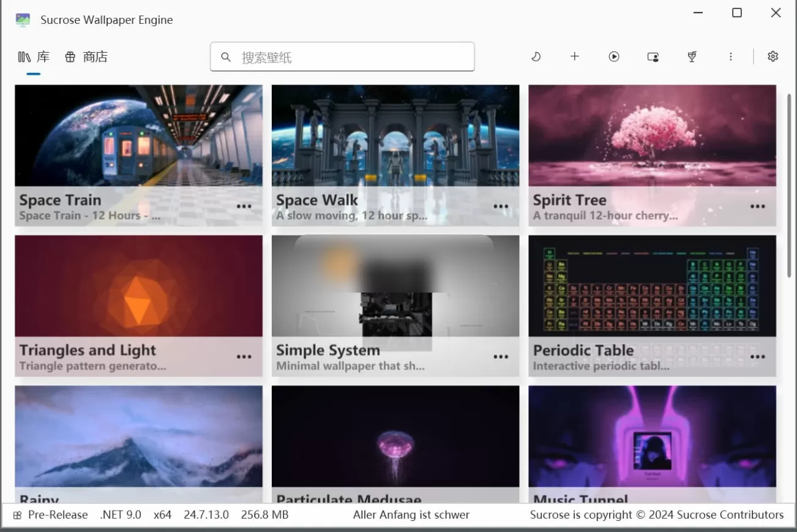
Task: Switch to the 库 (Library) tab
Action: click(x=34, y=57)
